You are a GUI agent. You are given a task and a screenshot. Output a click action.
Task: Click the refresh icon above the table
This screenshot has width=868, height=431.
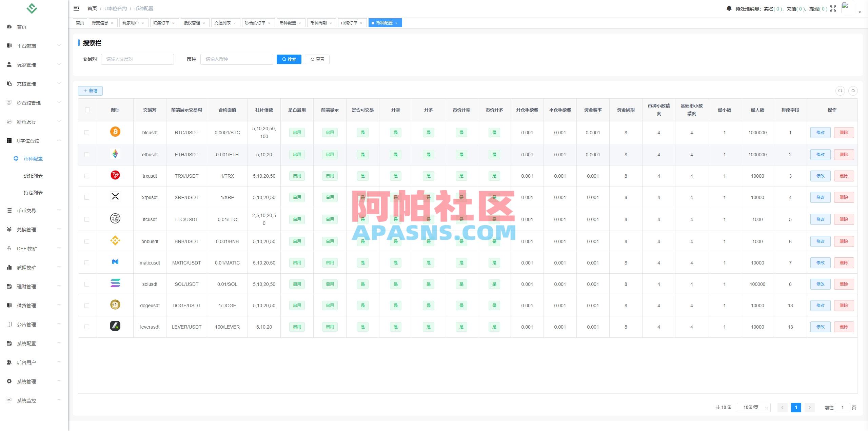[x=854, y=91]
